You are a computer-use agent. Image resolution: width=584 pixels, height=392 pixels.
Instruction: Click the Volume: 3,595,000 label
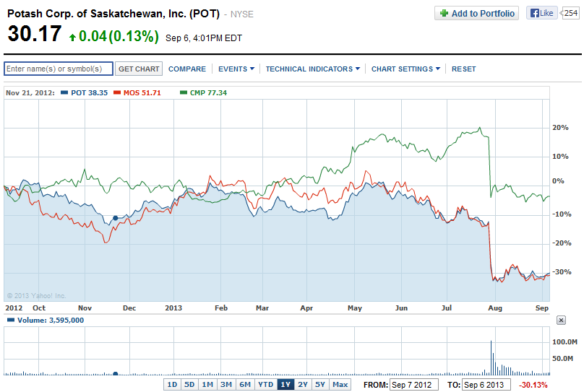(51, 321)
